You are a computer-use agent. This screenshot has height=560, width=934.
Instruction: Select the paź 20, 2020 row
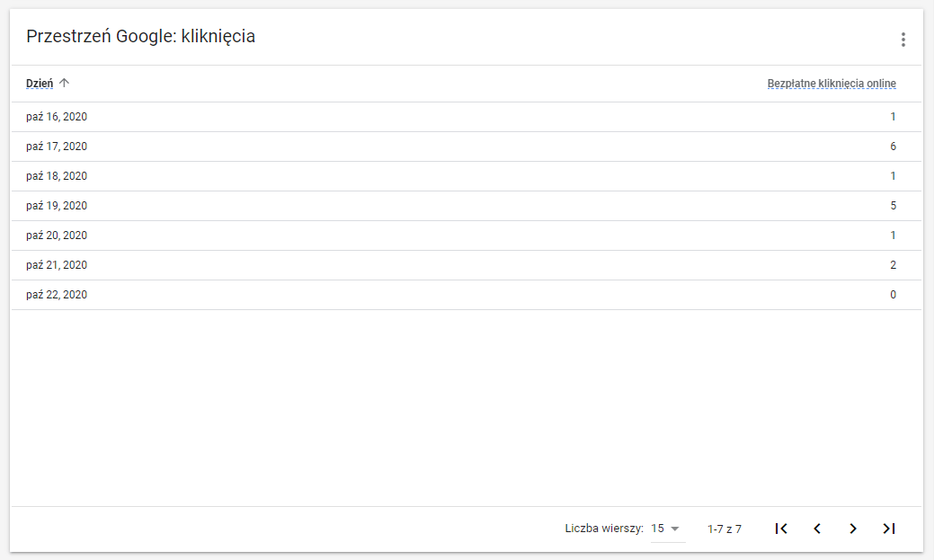57,236
